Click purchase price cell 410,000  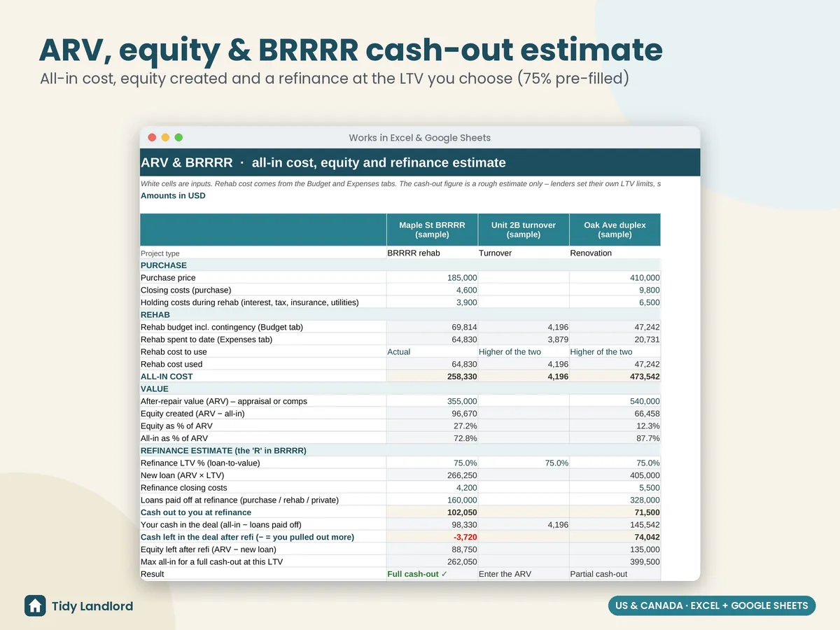tap(615, 278)
